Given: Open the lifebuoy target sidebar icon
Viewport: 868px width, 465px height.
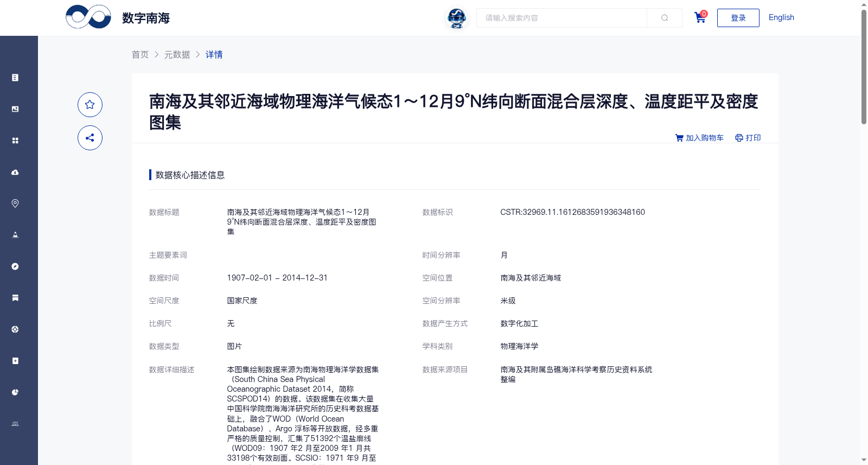Looking at the screenshot, I should coord(15,329).
